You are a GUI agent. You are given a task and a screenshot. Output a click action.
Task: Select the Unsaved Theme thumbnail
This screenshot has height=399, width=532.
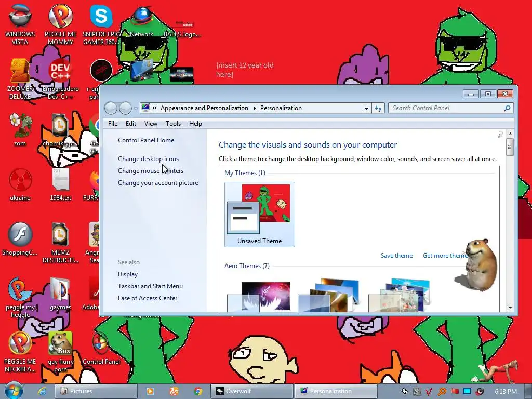(x=260, y=215)
